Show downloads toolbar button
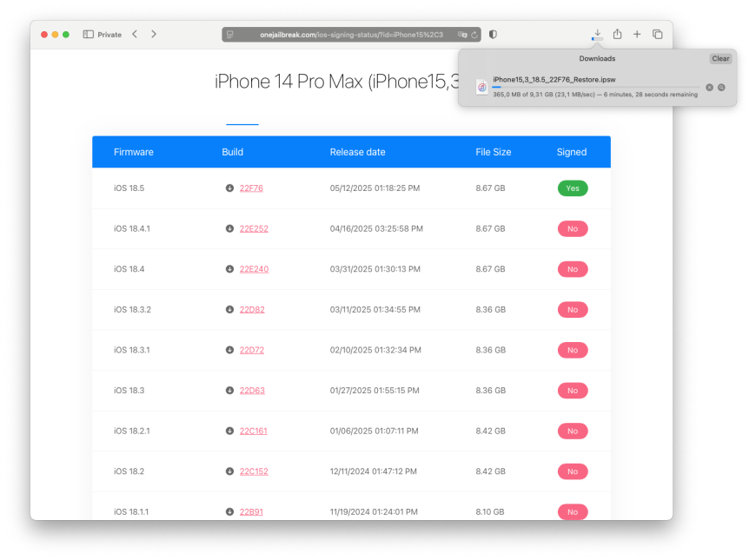 point(597,34)
